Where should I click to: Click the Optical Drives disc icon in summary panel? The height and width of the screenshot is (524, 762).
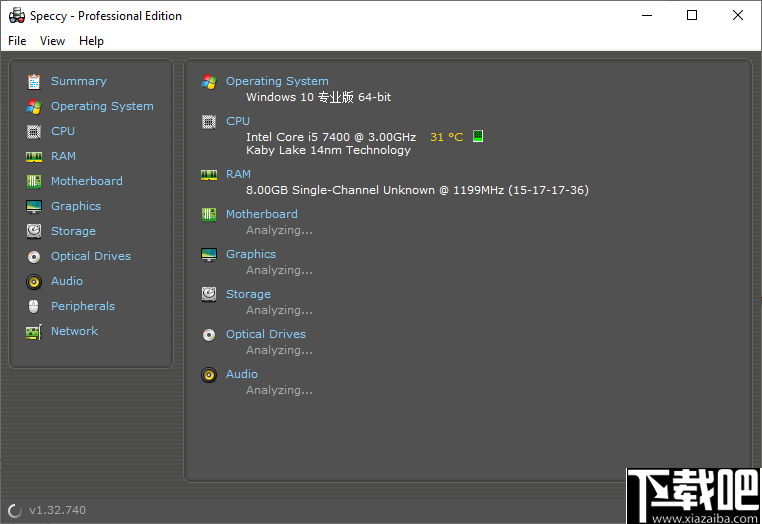209,335
